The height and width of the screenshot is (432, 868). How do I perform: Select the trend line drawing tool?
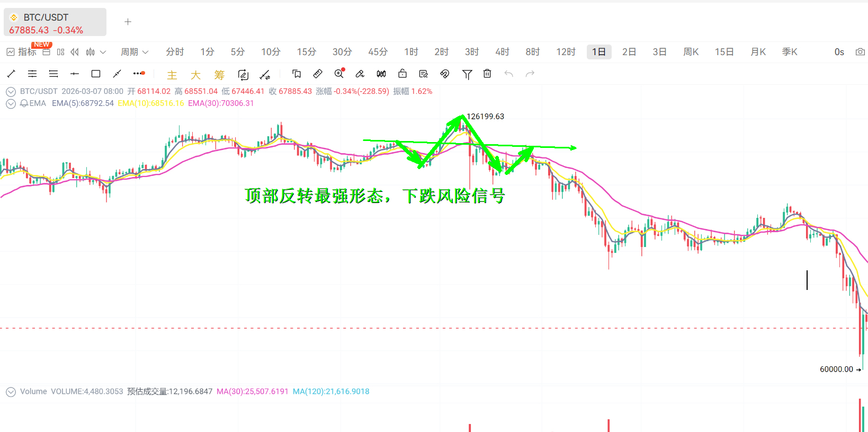point(11,74)
